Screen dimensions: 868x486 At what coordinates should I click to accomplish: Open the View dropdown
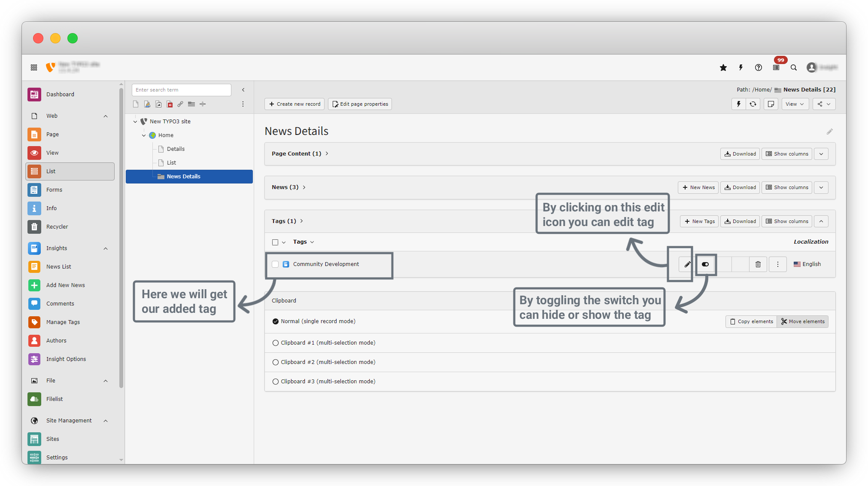point(795,104)
